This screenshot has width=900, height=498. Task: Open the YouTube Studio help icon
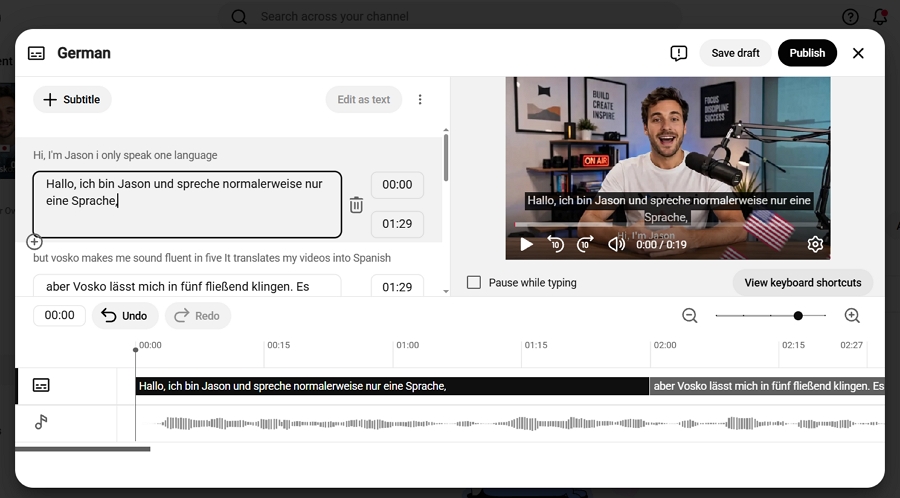tap(850, 17)
